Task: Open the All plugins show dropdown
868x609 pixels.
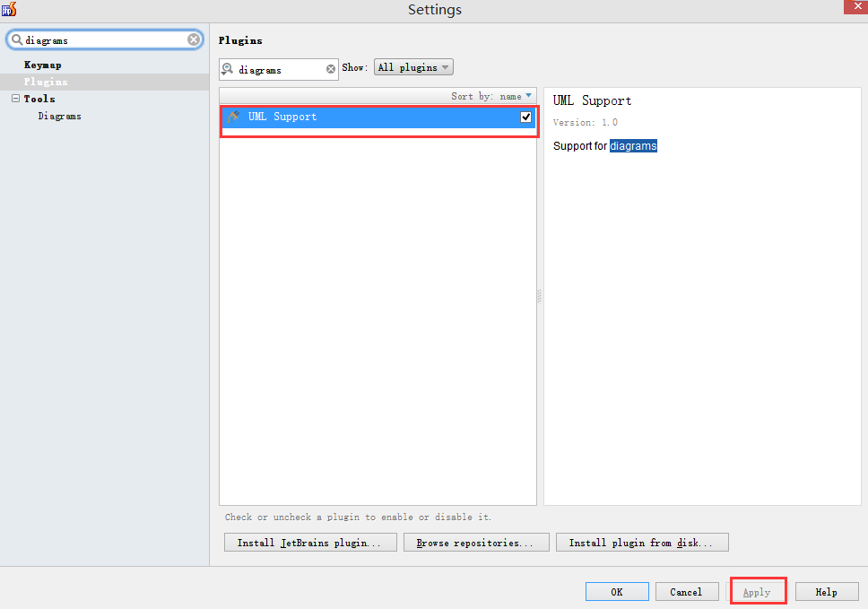Action: [413, 67]
